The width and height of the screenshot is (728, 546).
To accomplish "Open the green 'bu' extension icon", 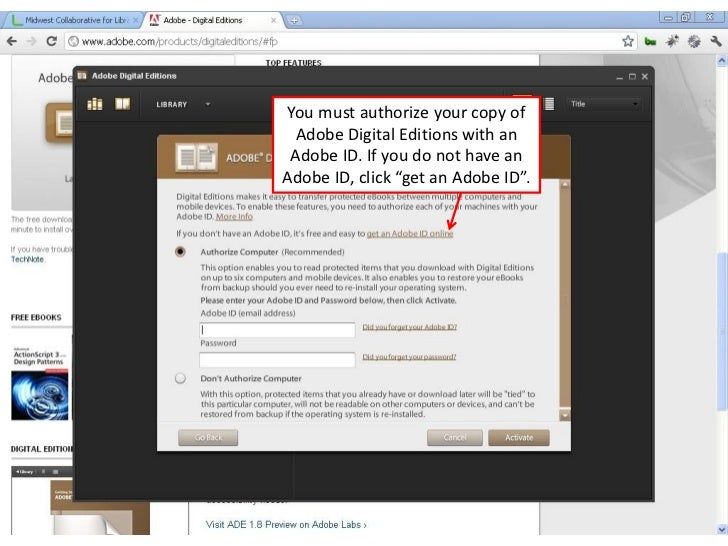I will (650, 42).
